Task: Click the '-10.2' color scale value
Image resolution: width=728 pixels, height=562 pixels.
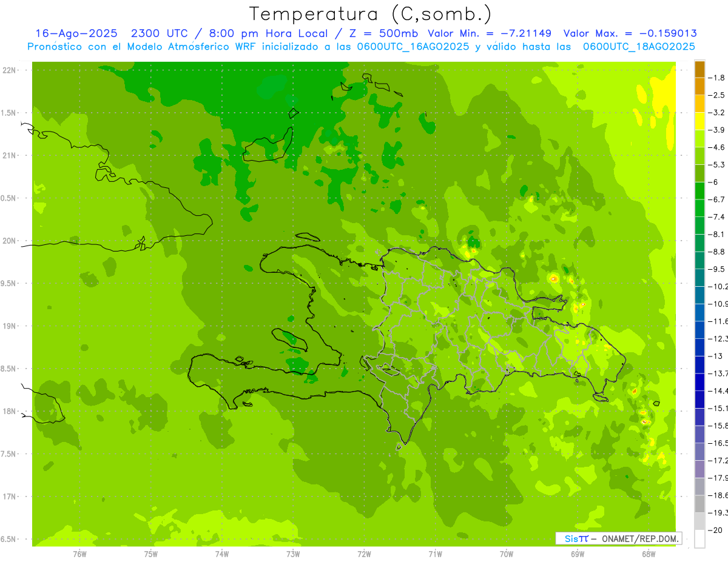Action: [718, 286]
